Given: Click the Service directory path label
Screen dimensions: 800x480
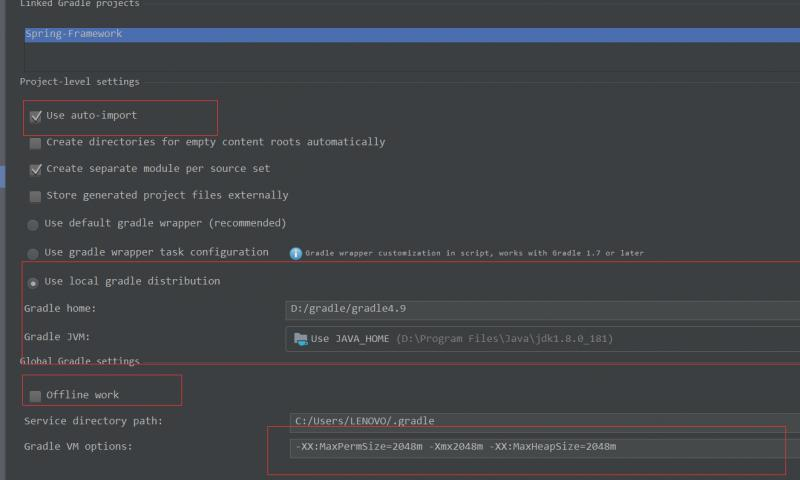Looking at the screenshot, I should tap(93, 421).
